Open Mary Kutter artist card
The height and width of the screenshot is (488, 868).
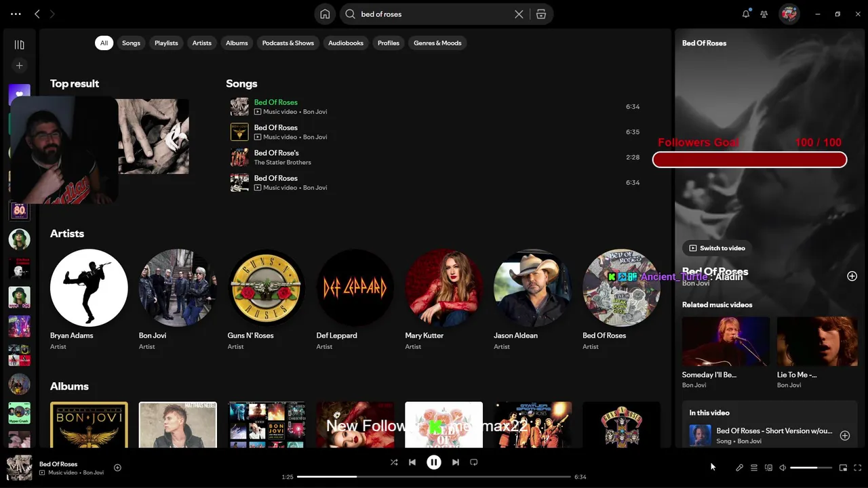click(x=444, y=300)
